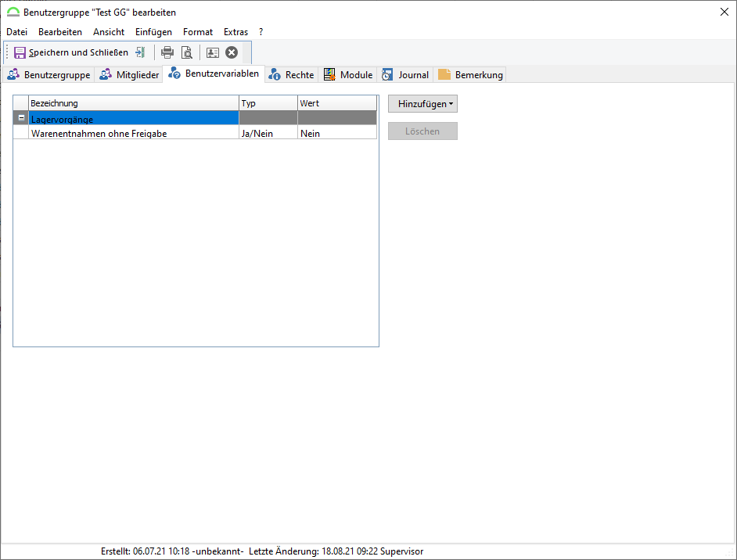The width and height of the screenshot is (737, 560).
Task: Open the Datei menu
Action: (17, 32)
